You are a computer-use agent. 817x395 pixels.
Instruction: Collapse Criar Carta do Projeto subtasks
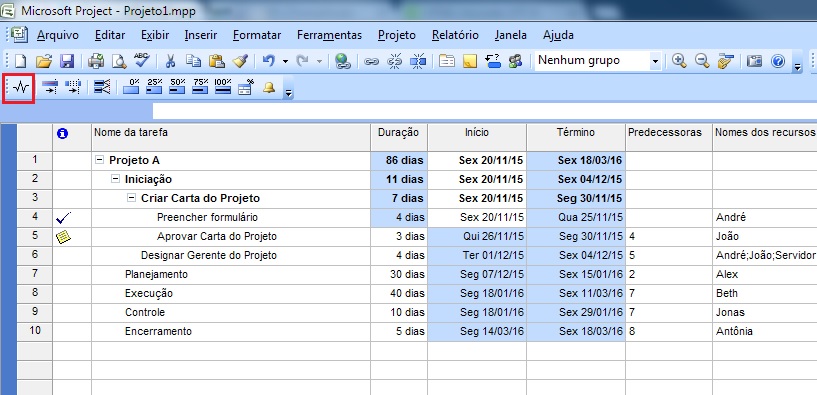pyautogui.click(x=131, y=199)
